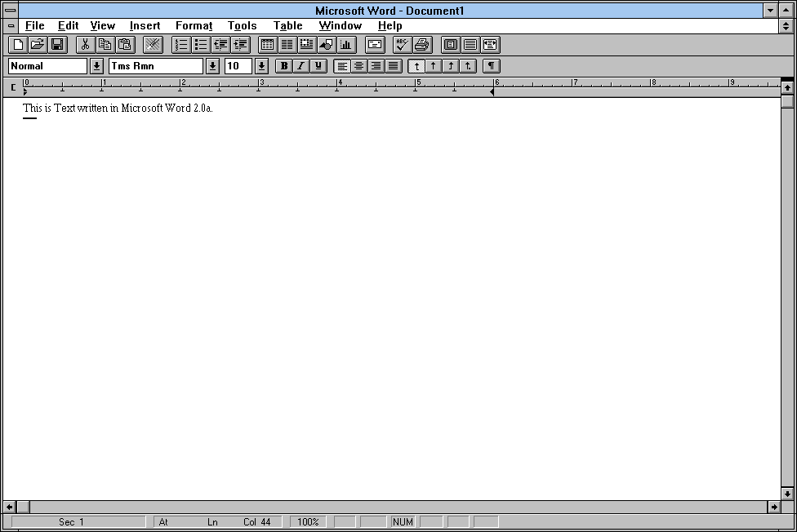This screenshot has height=532, width=797.
Task: Insert a chart using the Graph icon
Action: pyautogui.click(x=346, y=45)
